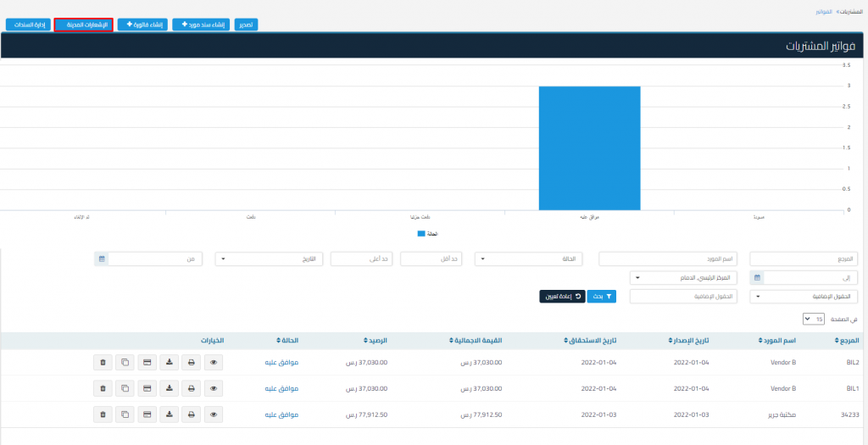This screenshot has height=445, width=868.
Task: Click the اسم المورد supplier name input field
Action: (668, 259)
